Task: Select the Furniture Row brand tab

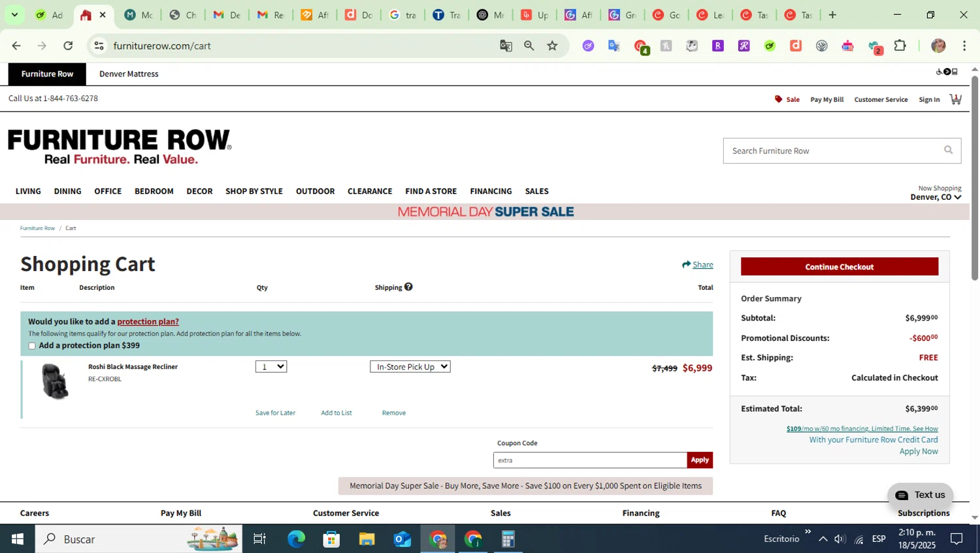Action: (47, 74)
